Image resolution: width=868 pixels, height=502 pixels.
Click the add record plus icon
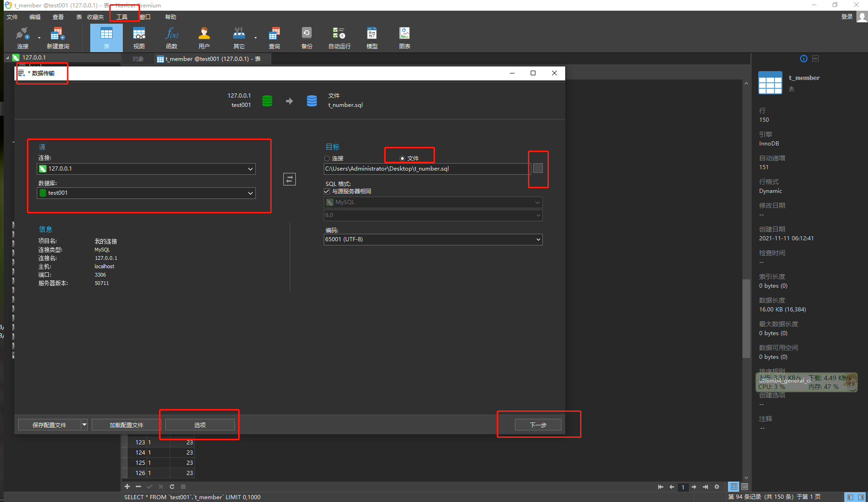(x=127, y=487)
